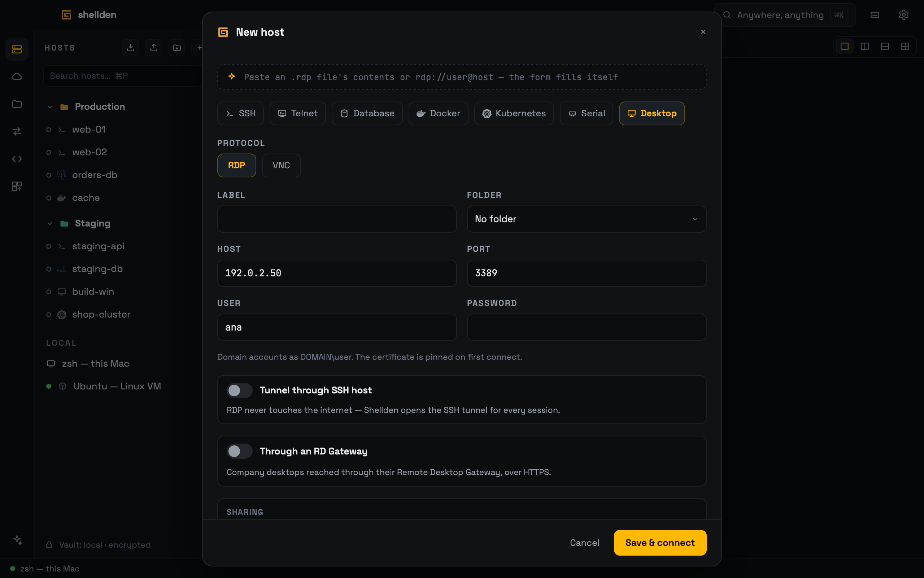Click the AI sparkle icon in the sidebar
Screen dimensions: 924x578
[18, 540]
